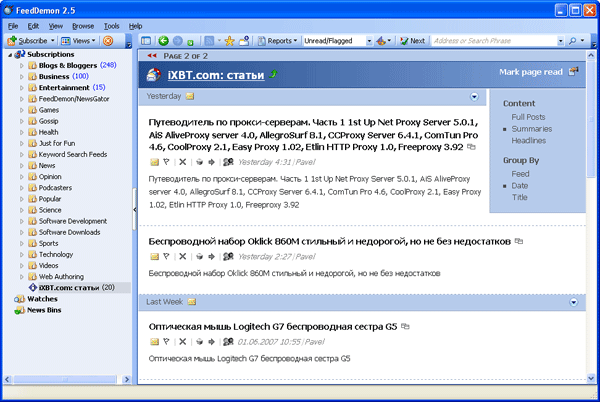This screenshot has height=402, width=600.
Task: Select the FeedDemon/NewsGator folder
Action: (x=74, y=99)
